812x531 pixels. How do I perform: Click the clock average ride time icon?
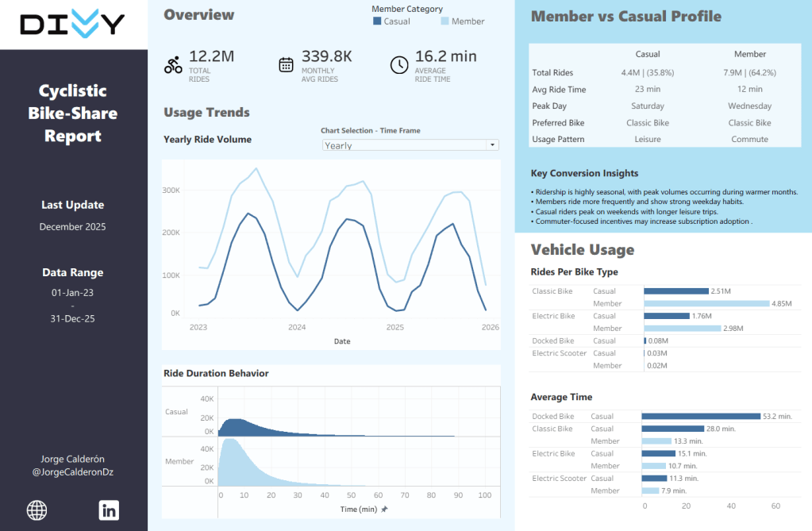(x=399, y=65)
